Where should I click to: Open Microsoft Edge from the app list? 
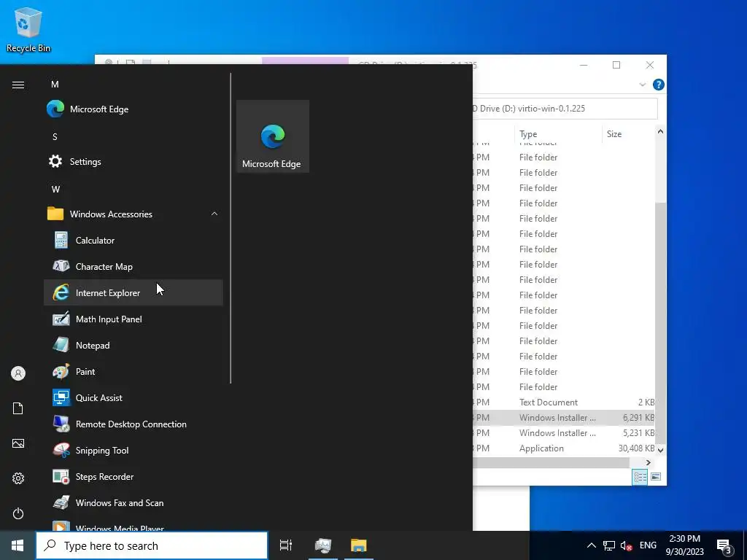tap(133, 109)
